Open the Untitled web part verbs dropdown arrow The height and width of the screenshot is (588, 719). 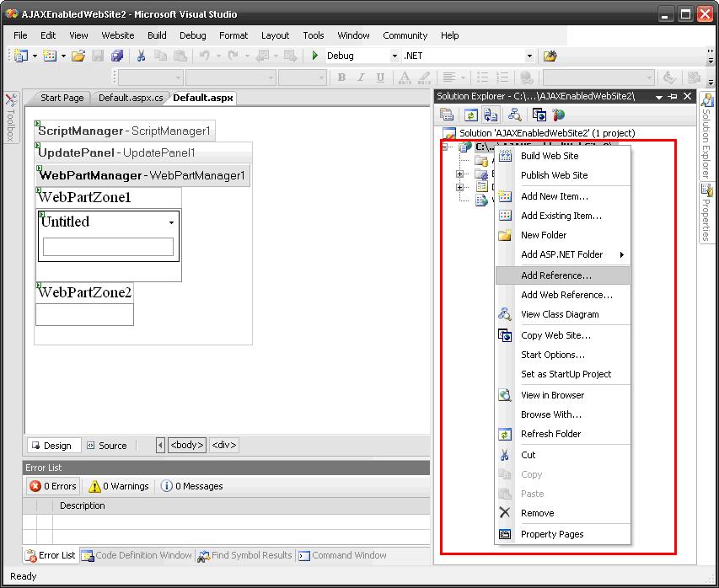(171, 222)
